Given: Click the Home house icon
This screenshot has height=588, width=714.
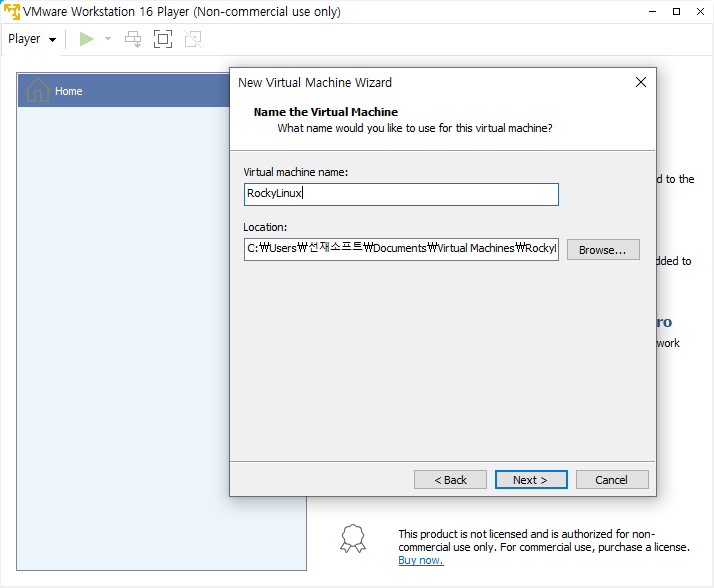Looking at the screenshot, I should pyautogui.click(x=37, y=90).
